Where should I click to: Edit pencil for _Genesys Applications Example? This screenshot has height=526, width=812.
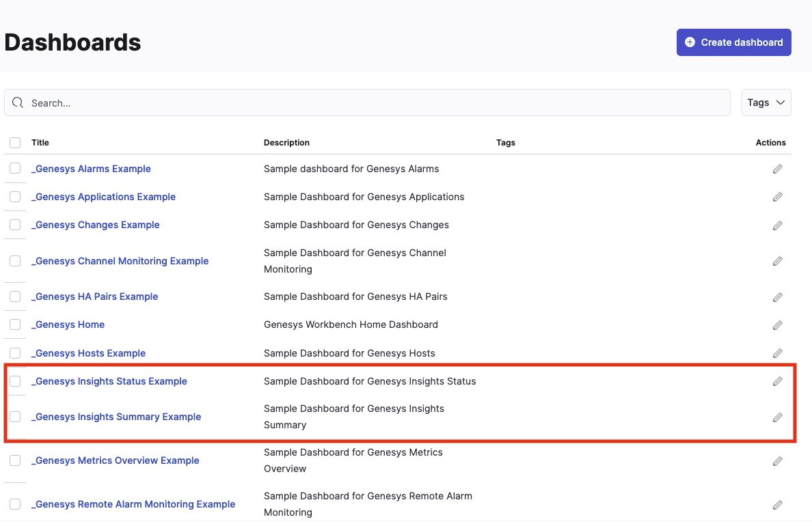777,197
